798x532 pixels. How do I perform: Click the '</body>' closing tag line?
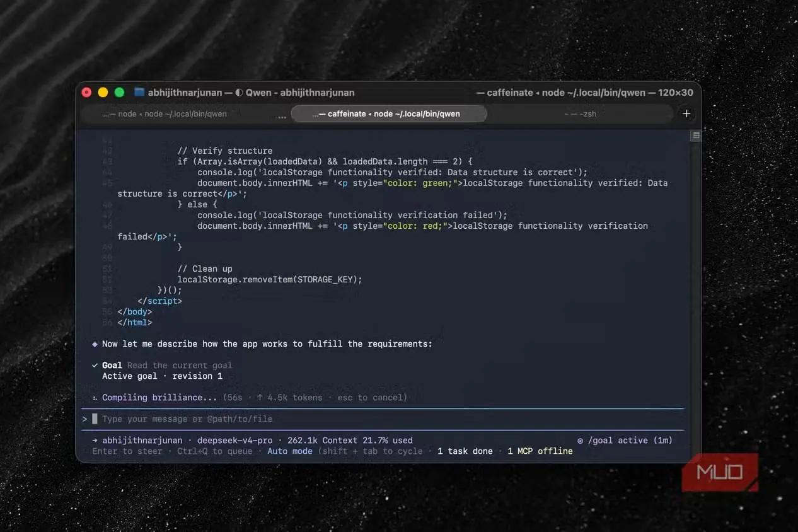(x=135, y=312)
